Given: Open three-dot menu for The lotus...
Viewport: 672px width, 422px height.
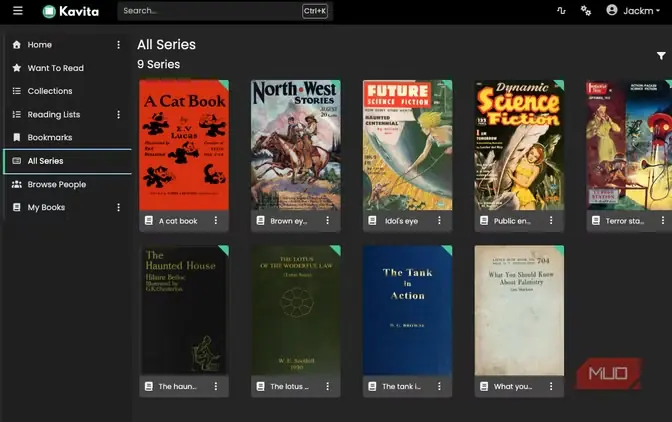Looking at the screenshot, I should tap(327, 386).
